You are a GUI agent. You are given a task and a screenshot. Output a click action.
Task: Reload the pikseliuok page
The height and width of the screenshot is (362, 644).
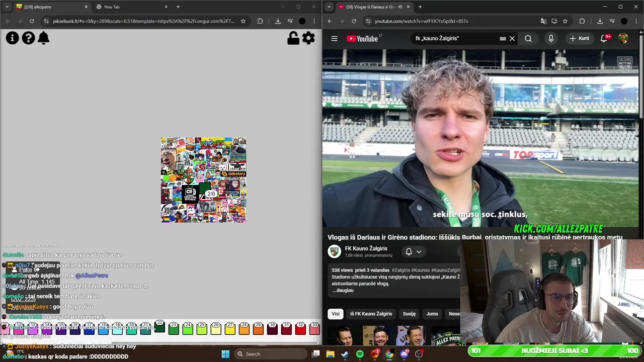pyautogui.click(x=32, y=21)
